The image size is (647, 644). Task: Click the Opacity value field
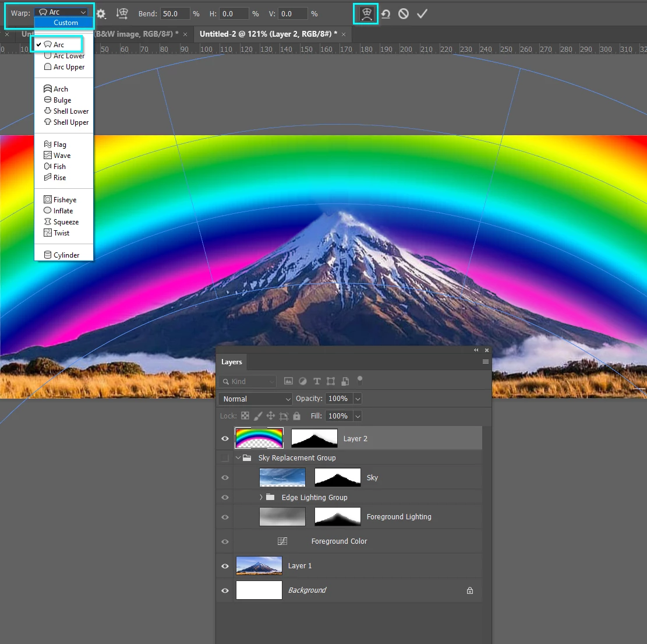339,399
